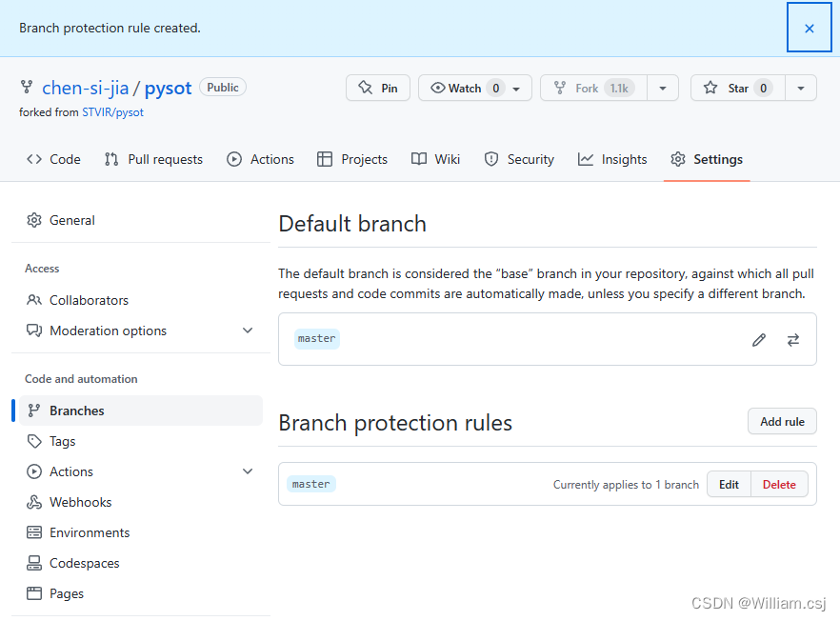Open the Watch notifications dropdown arrow

[x=516, y=89]
